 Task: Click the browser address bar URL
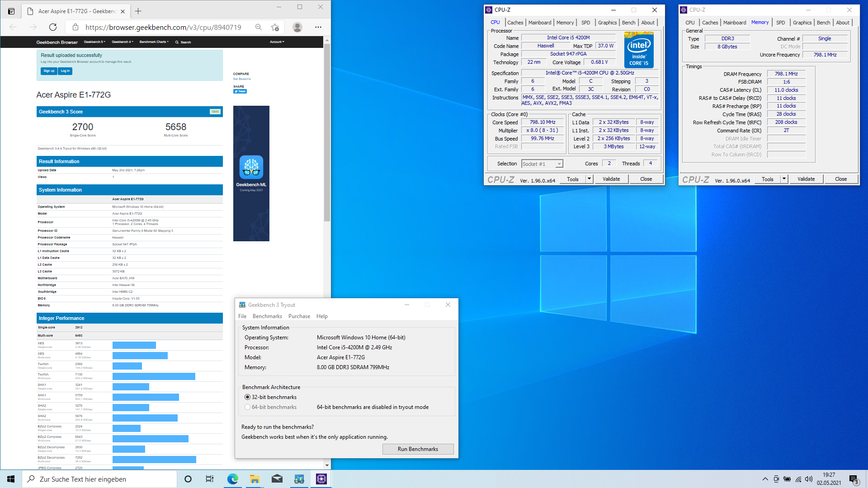[x=163, y=27]
